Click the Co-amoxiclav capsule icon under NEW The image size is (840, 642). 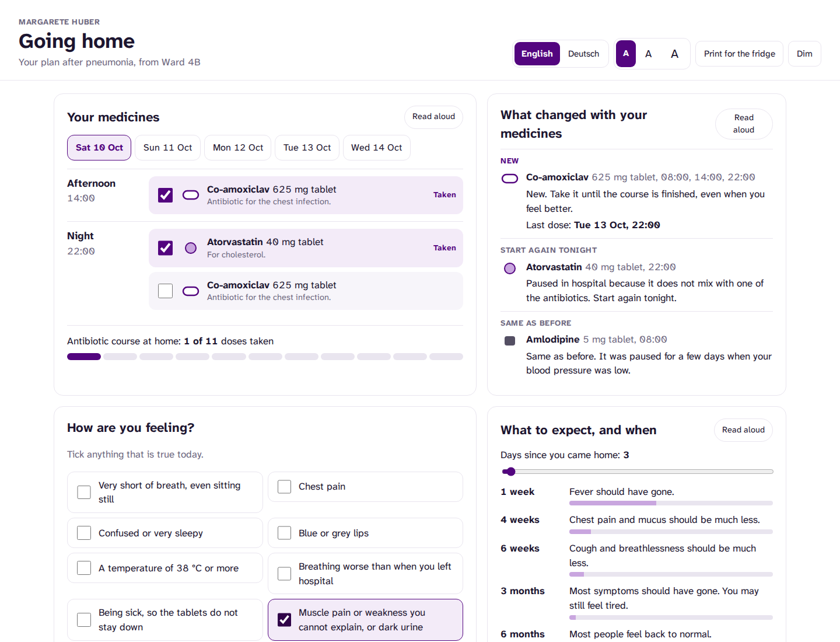[510, 179]
